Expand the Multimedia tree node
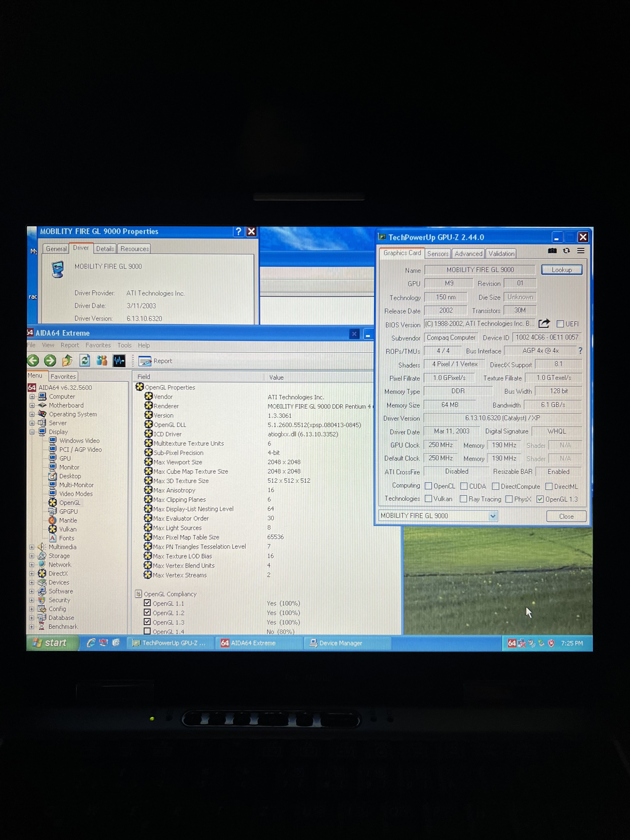Screen dimensions: 630x840 pyautogui.click(x=32, y=547)
